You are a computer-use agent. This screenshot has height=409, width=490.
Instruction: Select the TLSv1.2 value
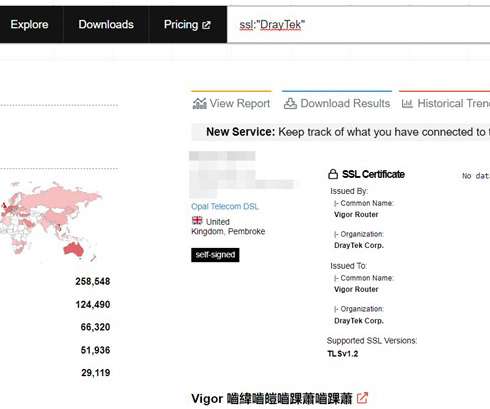pyautogui.click(x=343, y=354)
